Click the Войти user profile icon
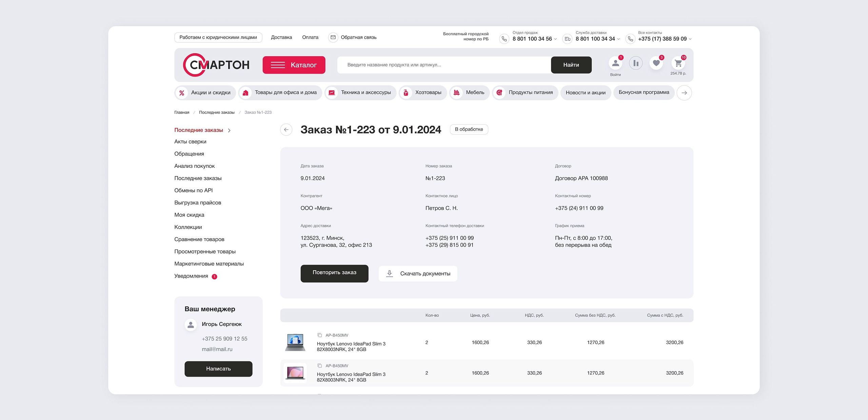The image size is (868, 420). (x=615, y=63)
